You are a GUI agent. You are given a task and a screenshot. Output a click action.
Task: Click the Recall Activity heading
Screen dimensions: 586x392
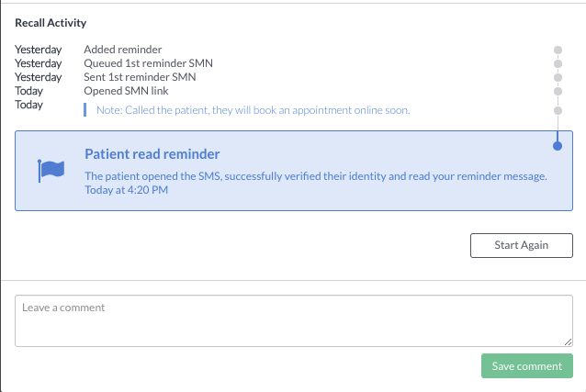click(x=51, y=23)
